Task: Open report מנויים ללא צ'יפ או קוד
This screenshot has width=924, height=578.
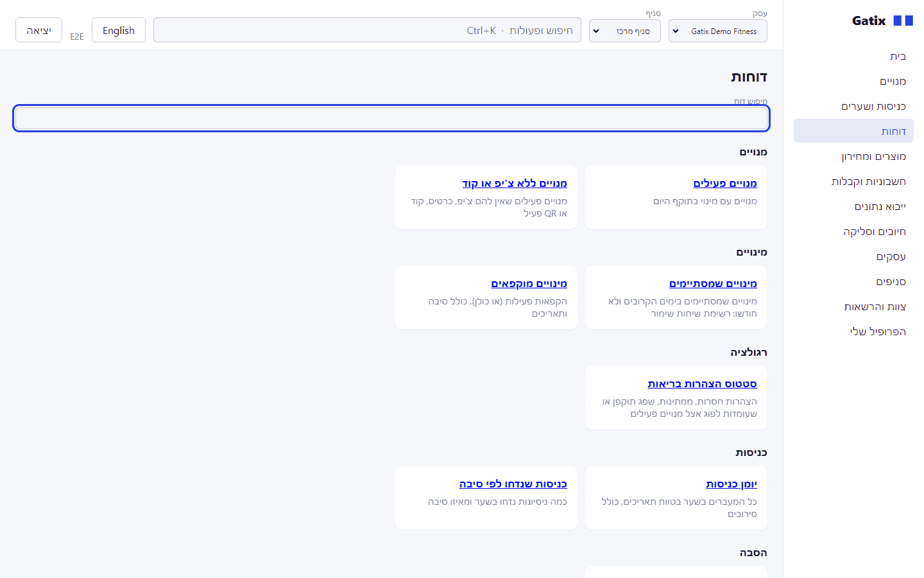Action: [515, 184]
